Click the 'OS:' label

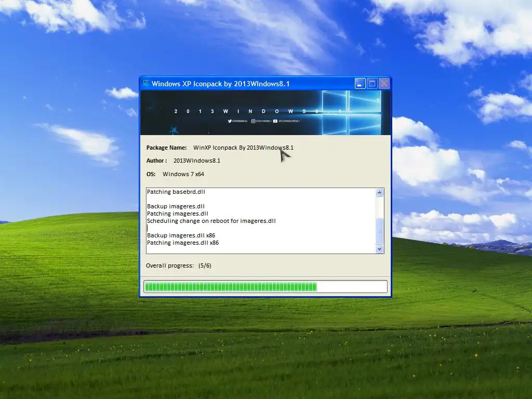pyautogui.click(x=151, y=174)
